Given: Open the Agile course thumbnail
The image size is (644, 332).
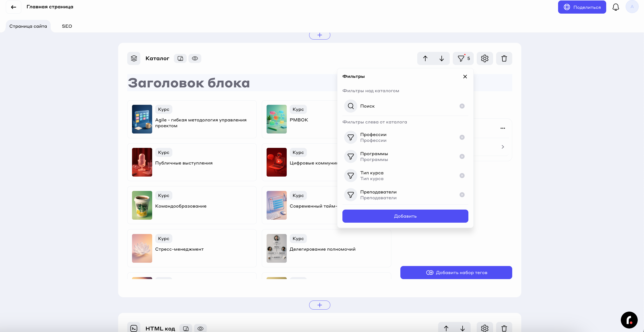Looking at the screenshot, I should [x=142, y=119].
